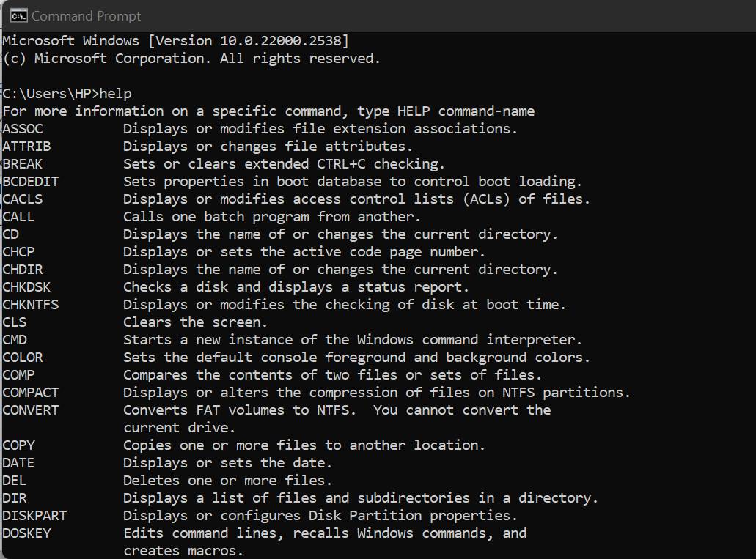Click the COLOR command entry
Image resolution: width=756 pixels, height=559 pixels.
tap(22, 357)
